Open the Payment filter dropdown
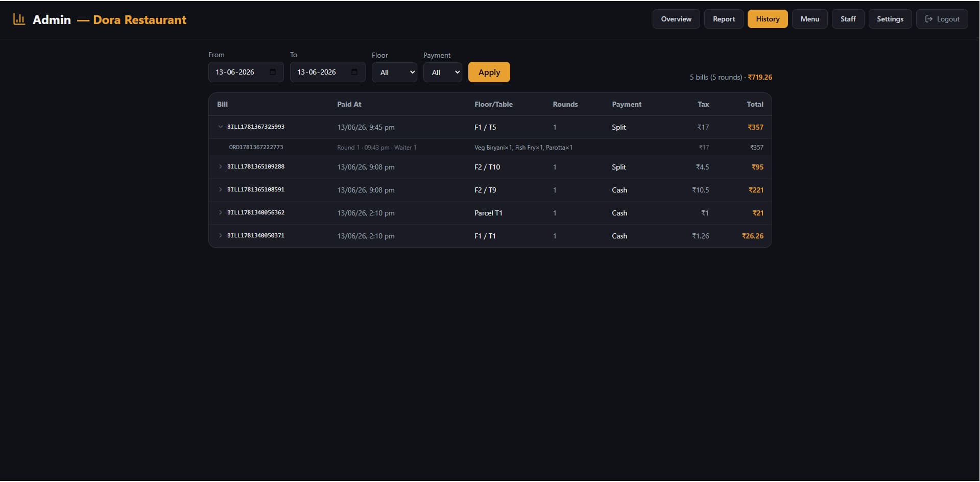980x482 pixels. tap(443, 73)
